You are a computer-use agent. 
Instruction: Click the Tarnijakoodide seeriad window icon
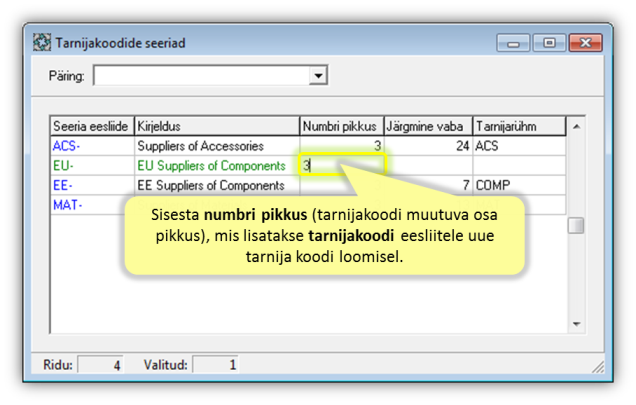coord(42,43)
